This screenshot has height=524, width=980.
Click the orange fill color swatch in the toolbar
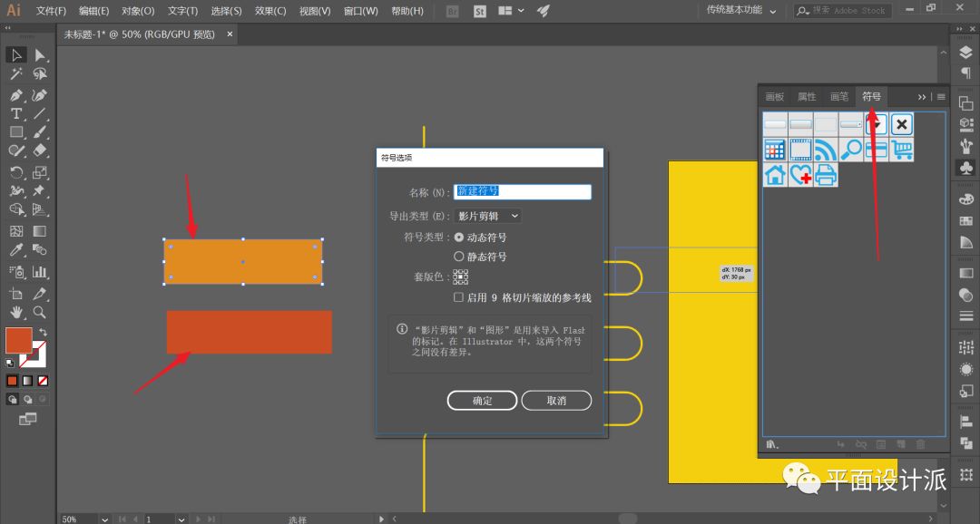pos(18,340)
